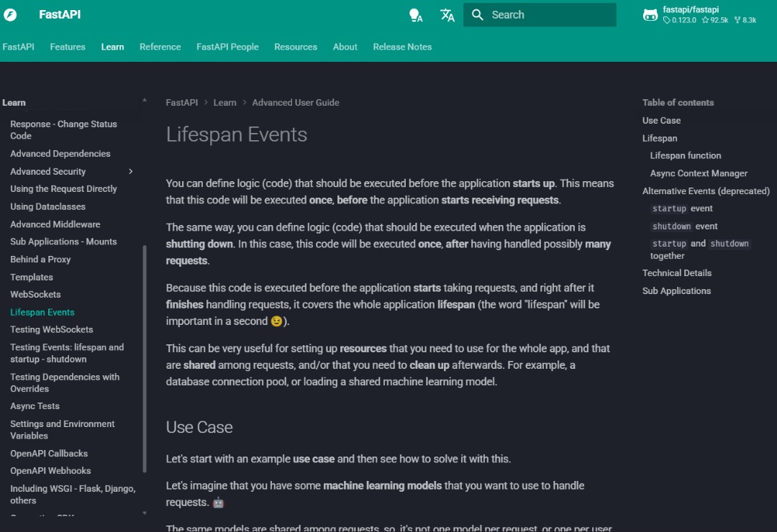Click the octocat icon in the repo card
This screenshot has width=777, height=532.
[x=650, y=14]
